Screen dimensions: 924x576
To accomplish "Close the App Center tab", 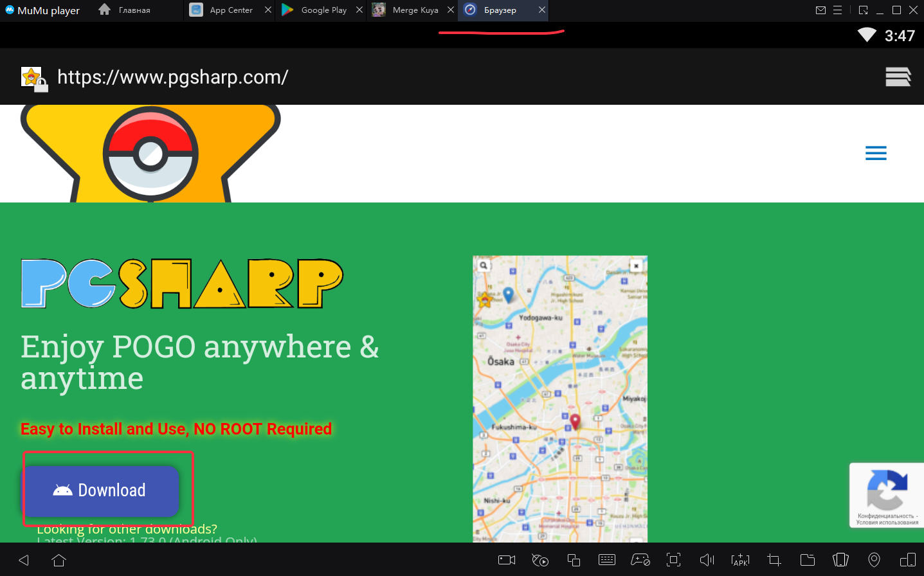I will coord(268,10).
